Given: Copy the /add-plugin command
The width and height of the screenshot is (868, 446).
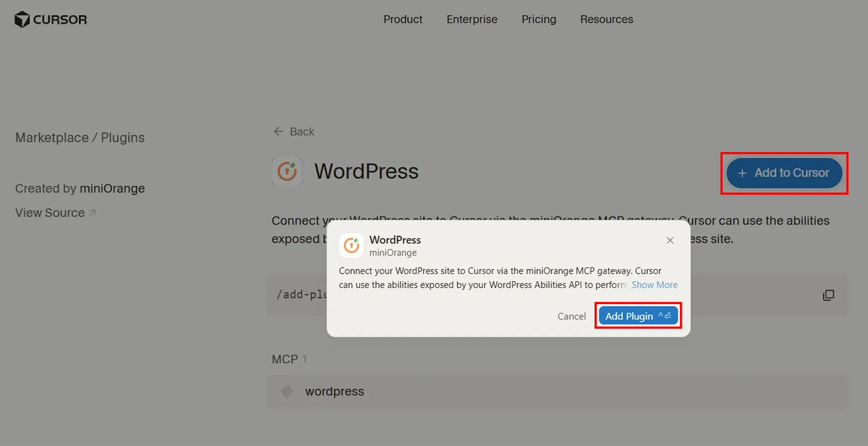Looking at the screenshot, I should (x=828, y=295).
